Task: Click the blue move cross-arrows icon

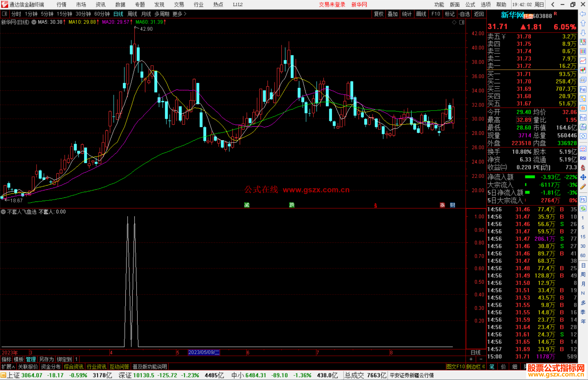Action: pyautogui.click(x=583, y=177)
